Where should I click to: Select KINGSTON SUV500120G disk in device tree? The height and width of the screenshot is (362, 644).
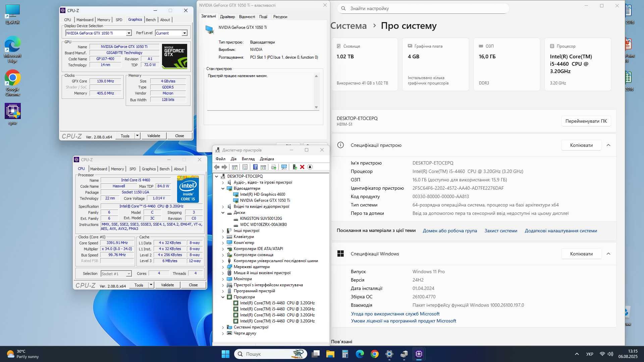pyautogui.click(x=261, y=219)
